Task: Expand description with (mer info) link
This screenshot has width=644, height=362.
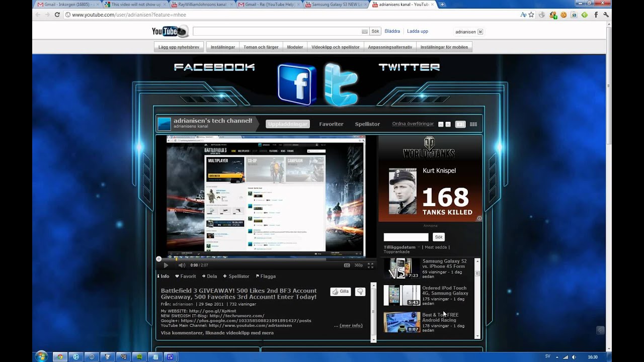Action: [351, 325]
